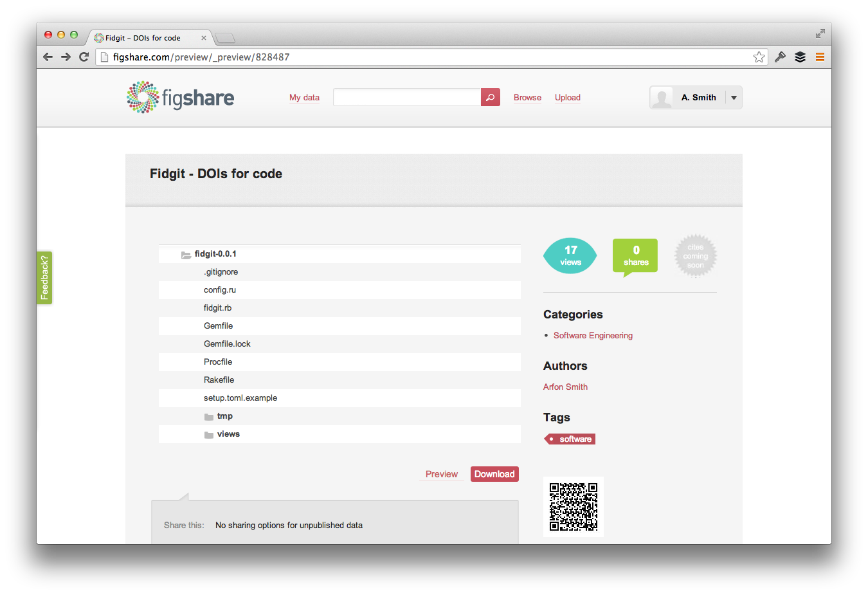The width and height of the screenshot is (868, 595).
Task: Select the Rakefile row
Action: tap(339, 380)
